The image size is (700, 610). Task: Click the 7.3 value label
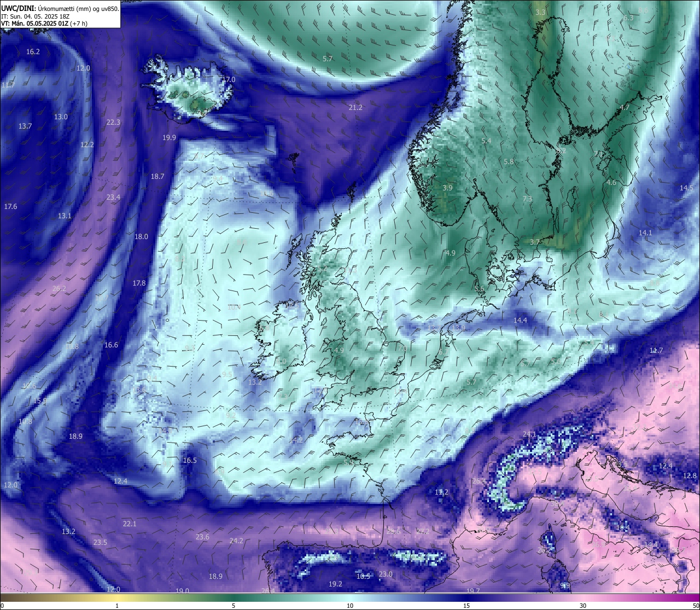click(527, 199)
